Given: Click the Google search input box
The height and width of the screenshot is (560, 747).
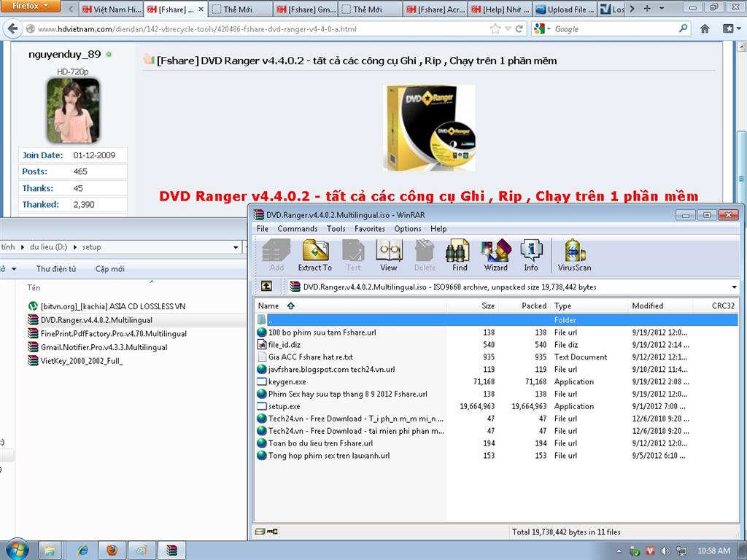Looking at the screenshot, I should tap(614, 29).
